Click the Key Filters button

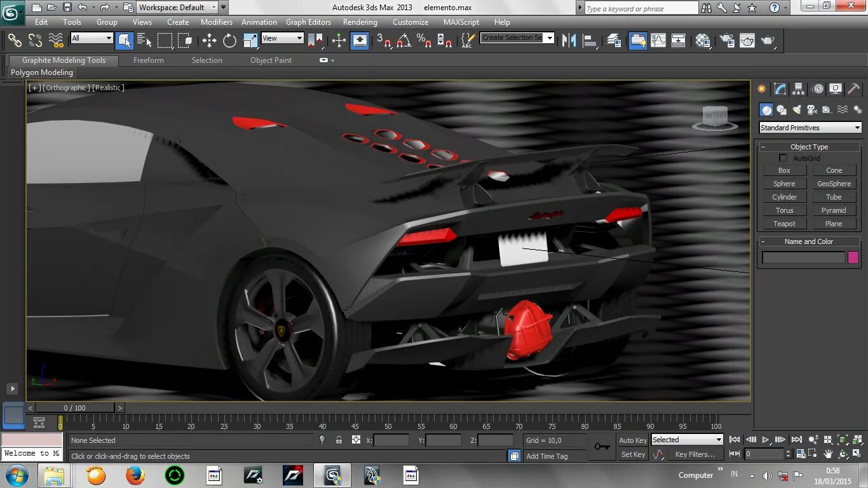point(695,454)
